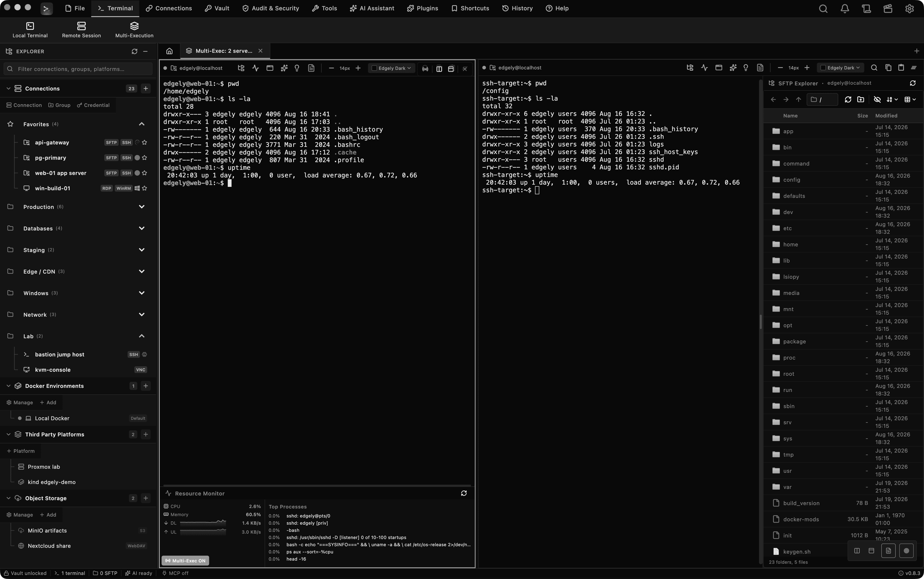Viewport: 924px width, 579px height.
Task: Collapse the Favorites group
Action: click(141, 124)
